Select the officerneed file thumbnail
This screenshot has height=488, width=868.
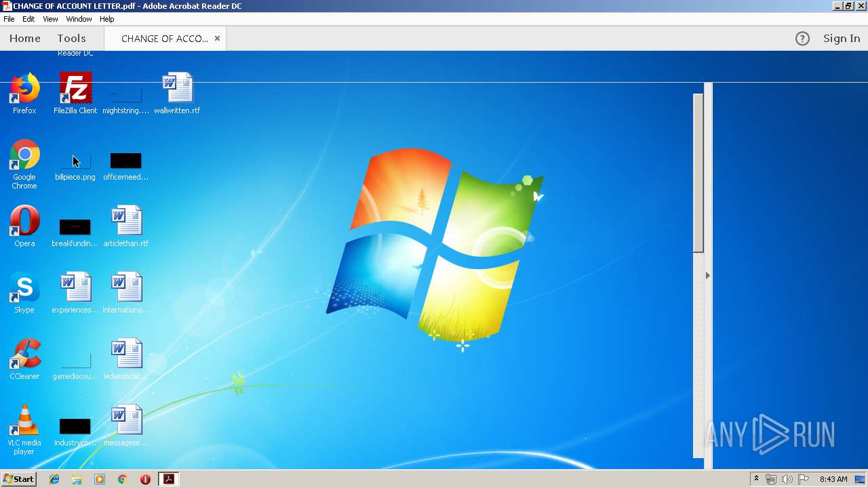[125, 161]
